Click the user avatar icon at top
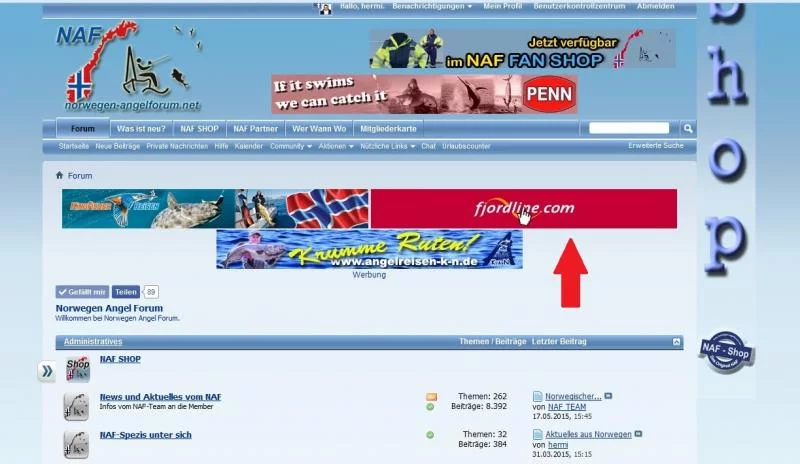This screenshot has width=800, height=464. [325, 8]
